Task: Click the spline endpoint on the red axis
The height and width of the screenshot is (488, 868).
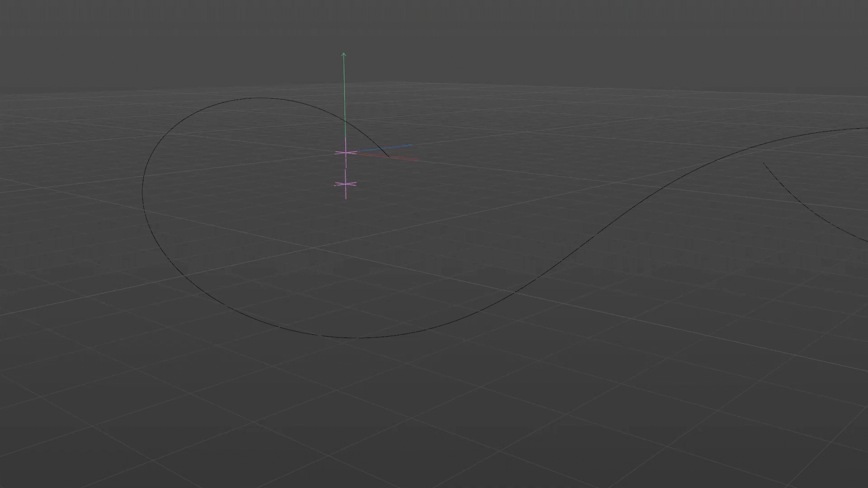Action: (x=388, y=156)
